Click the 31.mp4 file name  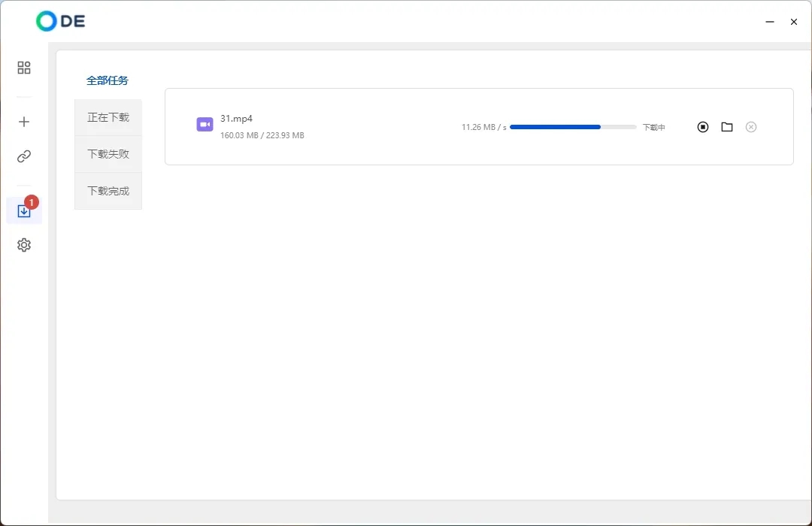point(236,119)
